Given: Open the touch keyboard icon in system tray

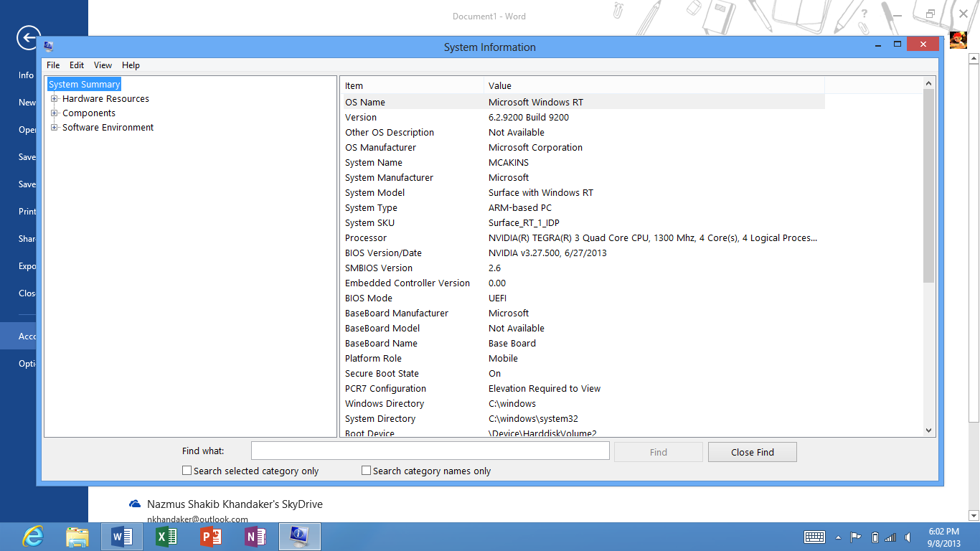Looking at the screenshot, I should [x=814, y=537].
